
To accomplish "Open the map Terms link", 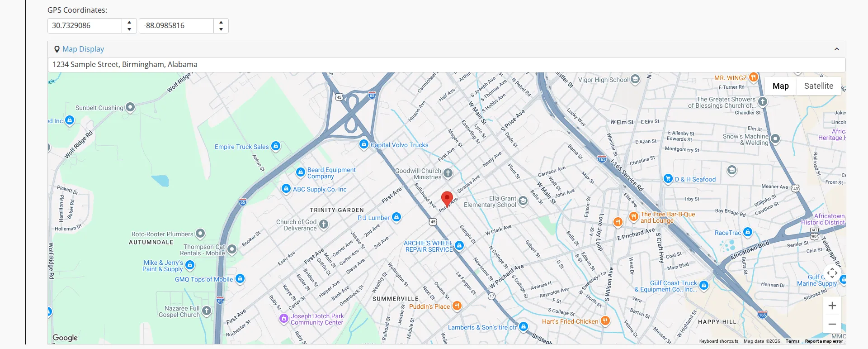I will coord(793,341).
